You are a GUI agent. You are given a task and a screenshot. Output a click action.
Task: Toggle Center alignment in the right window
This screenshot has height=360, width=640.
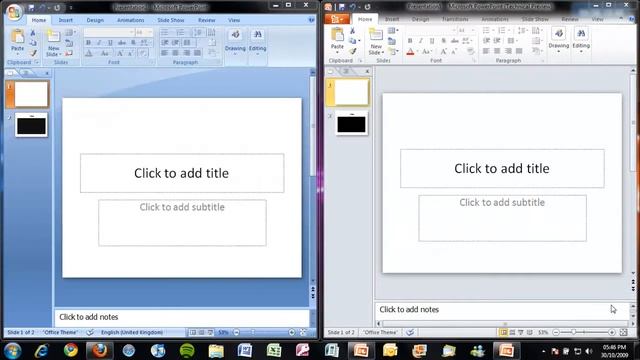(497, 51)
